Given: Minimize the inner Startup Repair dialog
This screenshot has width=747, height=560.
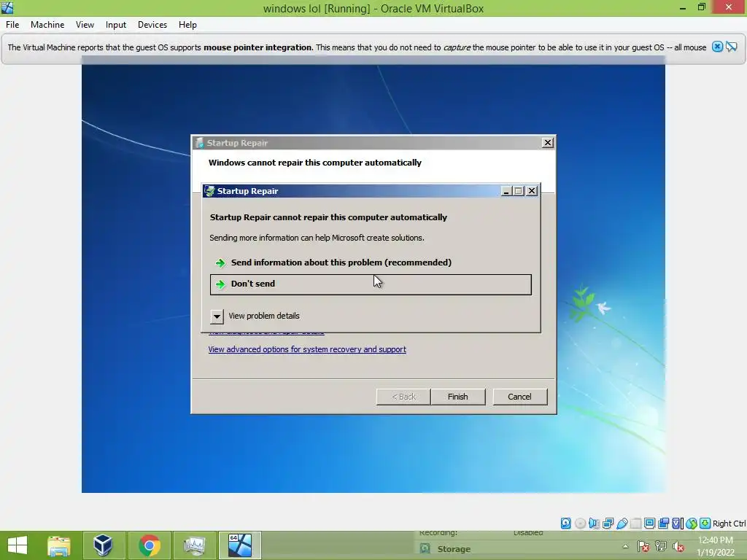Looking at the screenshot, I should [506, 191].
